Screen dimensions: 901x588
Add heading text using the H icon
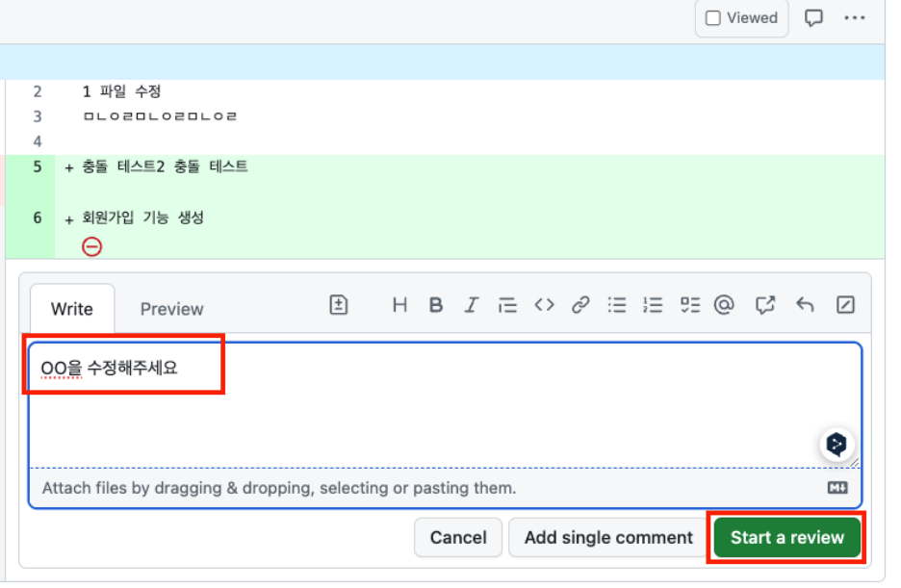[399, 304]
